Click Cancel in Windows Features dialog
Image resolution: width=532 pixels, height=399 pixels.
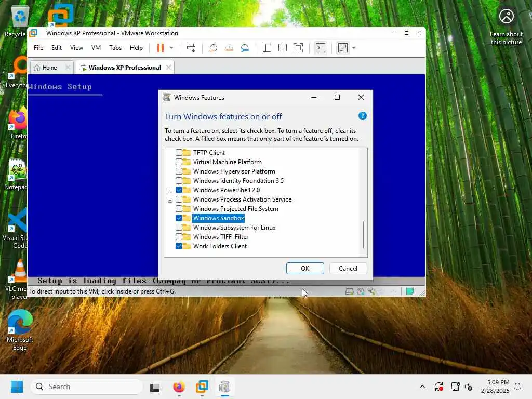point(348,269)
